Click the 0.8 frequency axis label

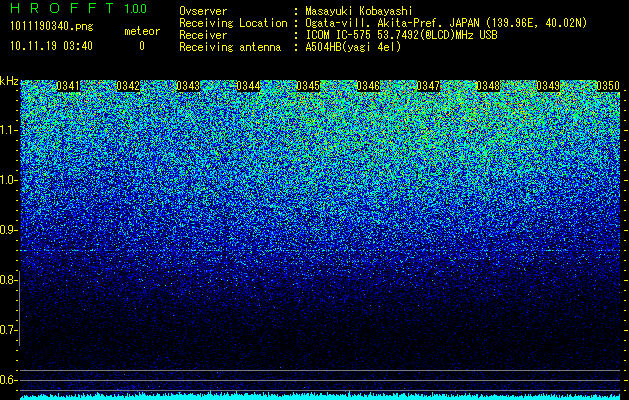[8, 280]
